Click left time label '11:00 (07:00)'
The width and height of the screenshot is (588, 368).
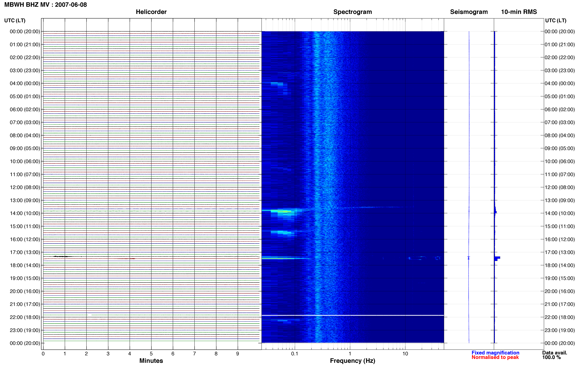click(25, 174)
